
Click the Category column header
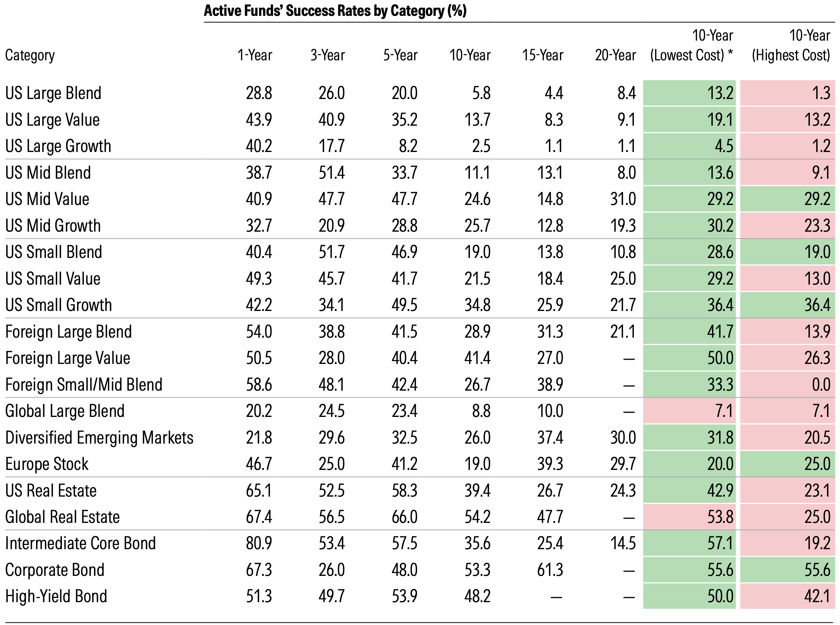coord(30,55)
